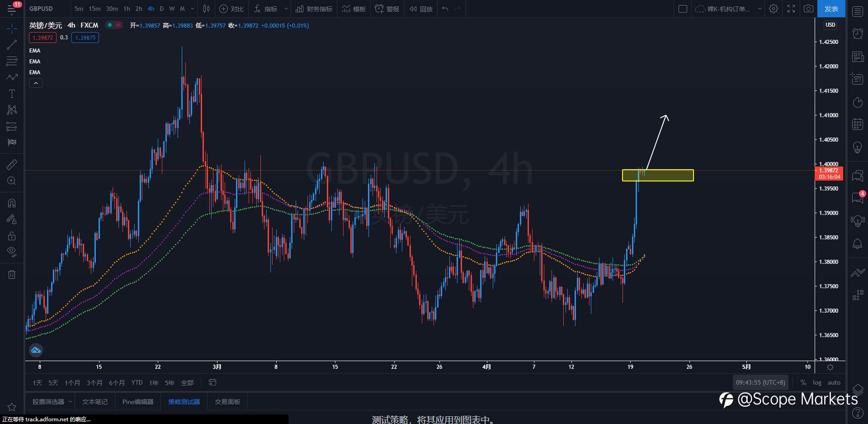Open chart settings gear
The width and height of the screenshot is (868, 424).
[774, 9]
